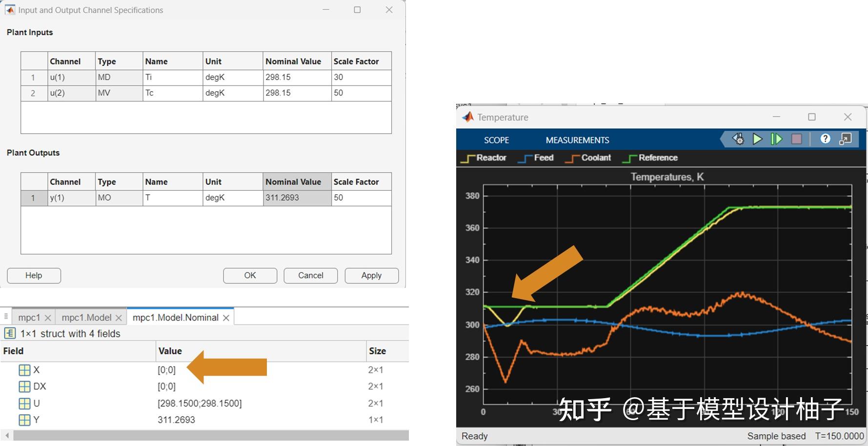Image resolution: width=868 pixels, height=446 pixels.
Task: Open scope help via the question mark icon
Action: pyautogui.click(x=826, y=139)
